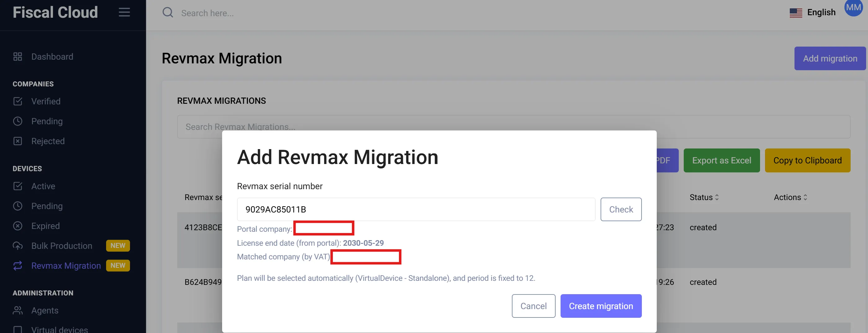Open Revmax Migration page

click(x=66, y=266)
